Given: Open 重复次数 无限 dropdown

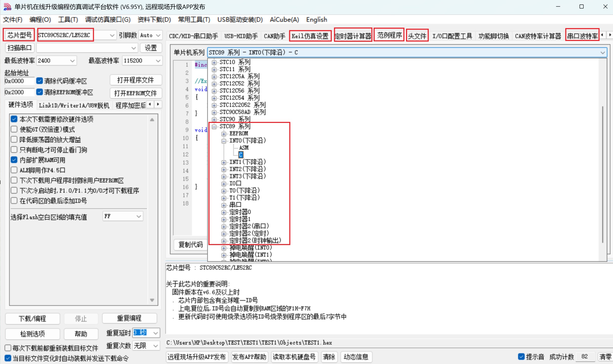Looking at the screenshot, I should [x=156, y=346].
